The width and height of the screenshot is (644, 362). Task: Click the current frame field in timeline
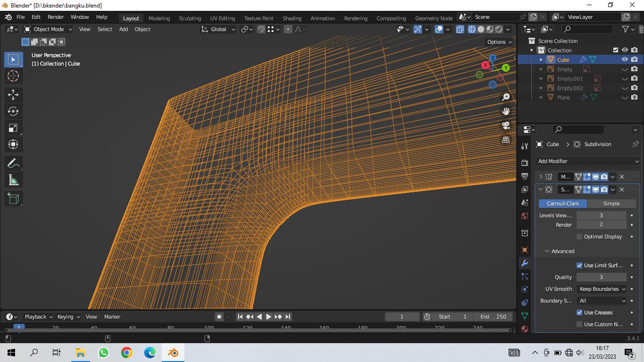(x=402, y=316)
